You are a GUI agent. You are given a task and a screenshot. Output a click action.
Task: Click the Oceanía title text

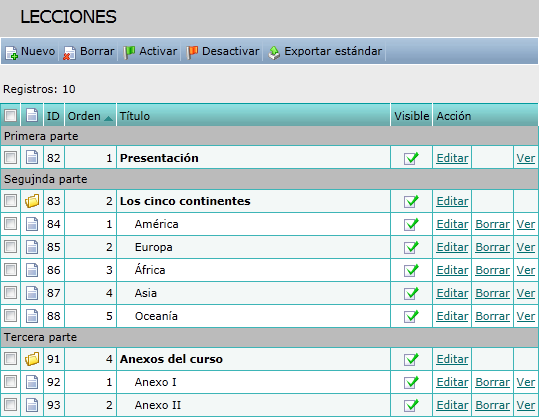click(x=156, y=316)
